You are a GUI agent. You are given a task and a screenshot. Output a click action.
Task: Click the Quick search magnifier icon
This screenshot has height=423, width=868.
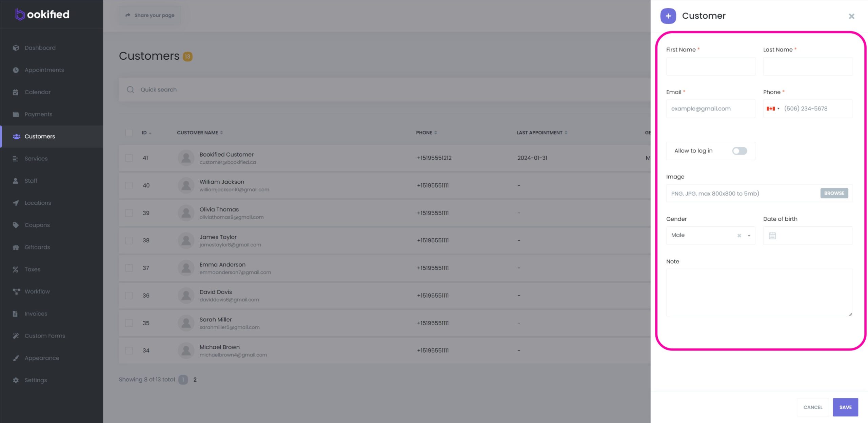point(131,89)
